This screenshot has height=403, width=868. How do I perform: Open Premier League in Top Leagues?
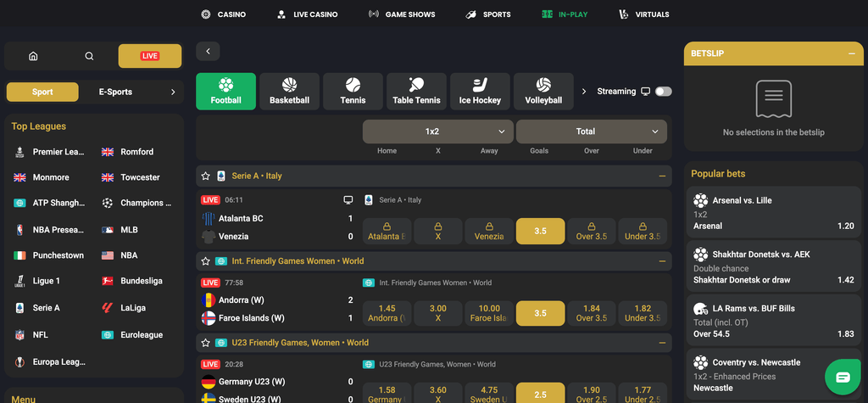(50, 152)
